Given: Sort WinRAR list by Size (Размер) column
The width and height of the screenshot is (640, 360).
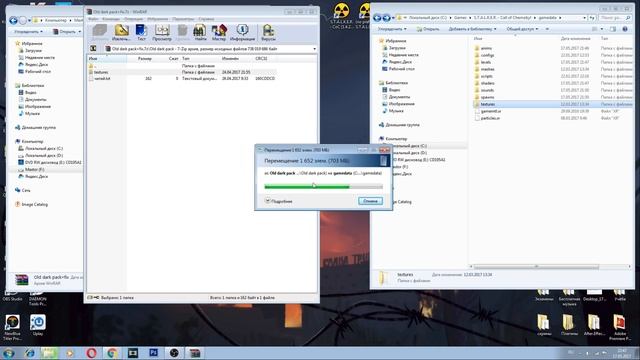Looking at the screenshot, I should (x=140, y=59).
